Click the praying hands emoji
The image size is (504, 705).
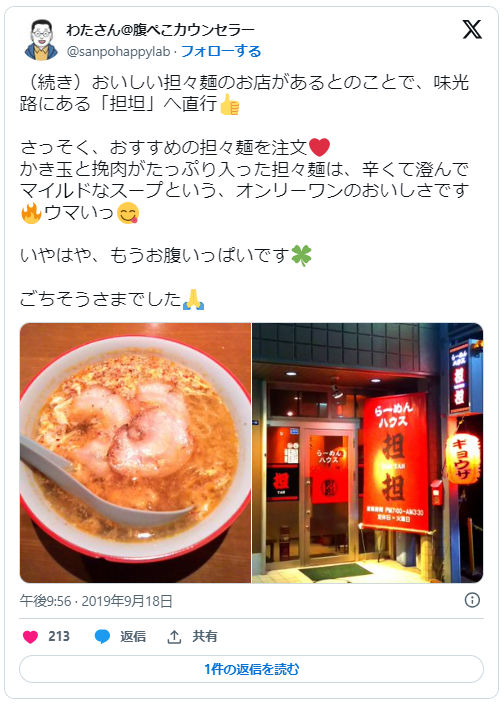click(x=193, y=299)
